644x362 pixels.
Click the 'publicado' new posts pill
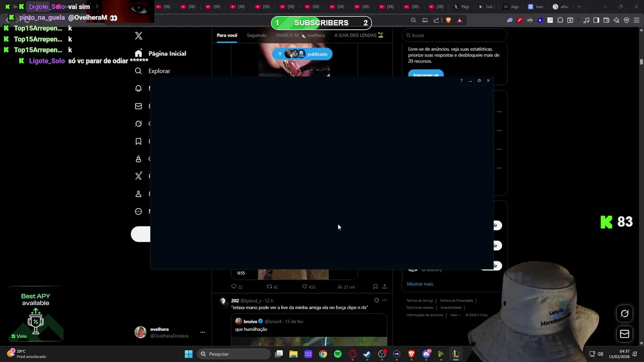(302, 54)
